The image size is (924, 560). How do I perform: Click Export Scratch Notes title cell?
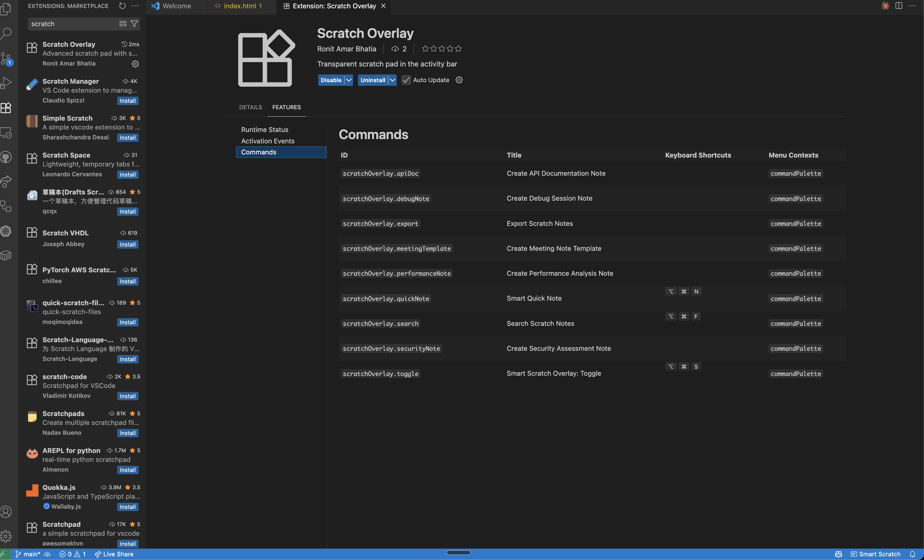[540, 223]
